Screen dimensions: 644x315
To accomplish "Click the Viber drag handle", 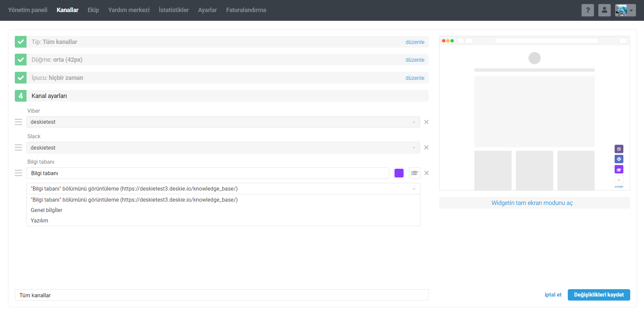I will pos(18,122).
